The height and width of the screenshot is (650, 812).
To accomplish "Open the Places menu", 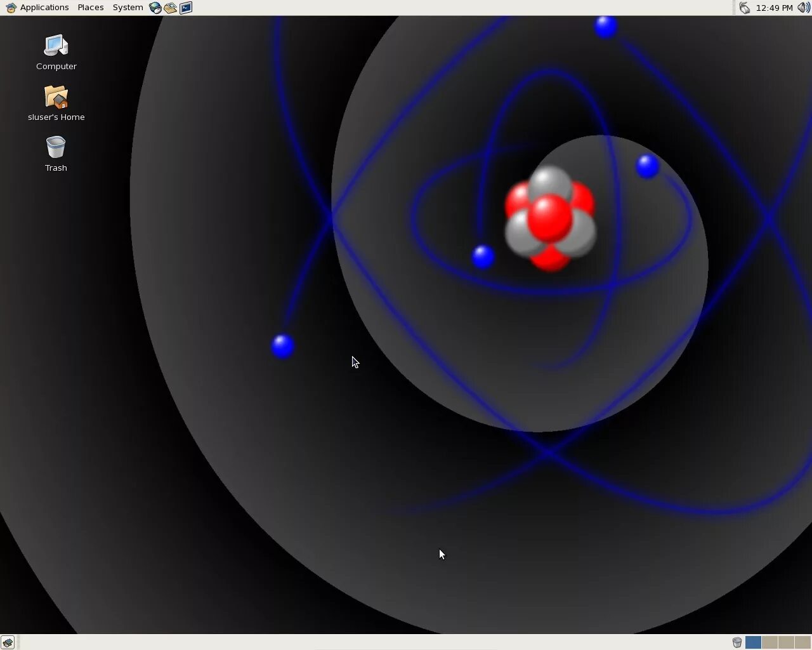I will pyautogui.click(x=91, y=8).
